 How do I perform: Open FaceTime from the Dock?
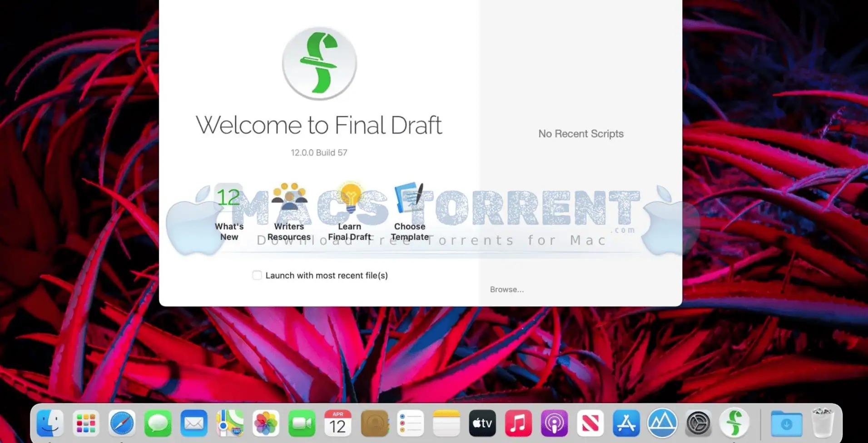pos(302,423)
